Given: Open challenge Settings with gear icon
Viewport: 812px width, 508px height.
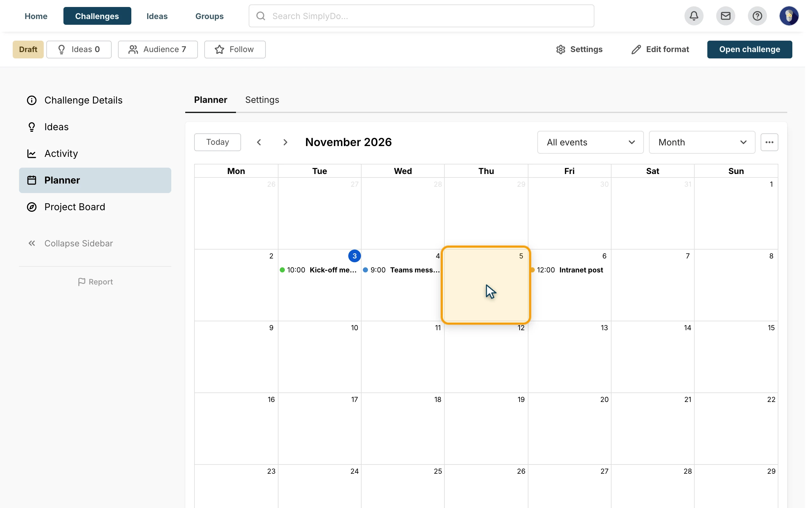Looking at the screenshot, I should tap(580, 50).
